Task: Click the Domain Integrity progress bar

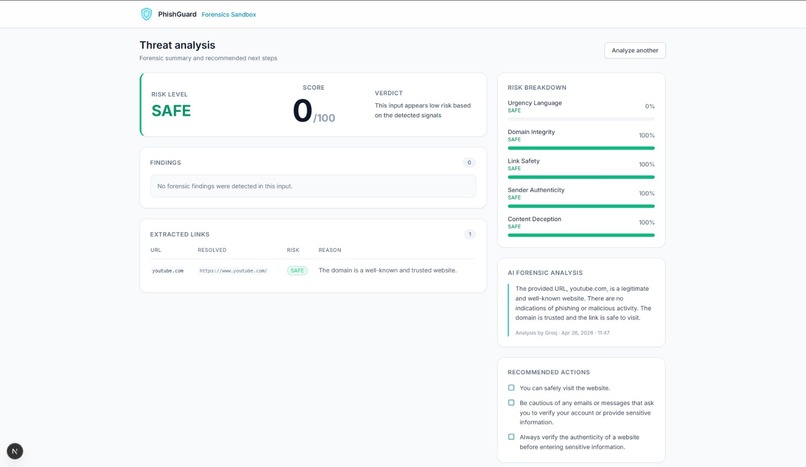Action: click(x=581, y=148)
